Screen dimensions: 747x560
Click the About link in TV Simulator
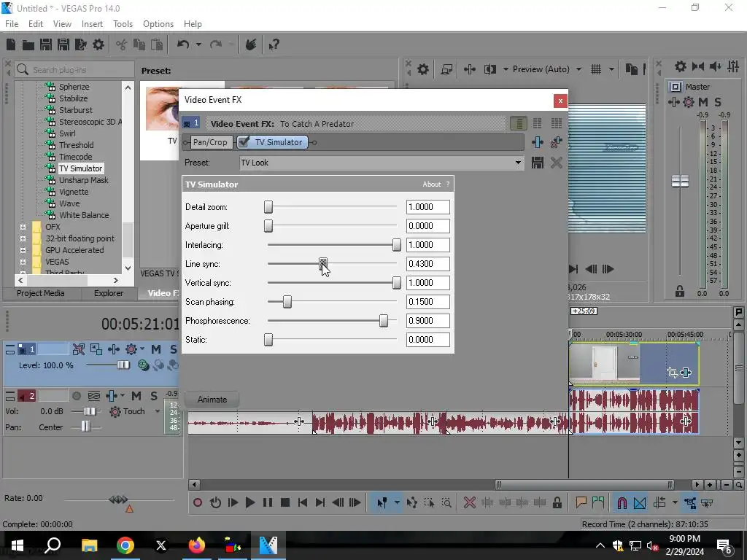pyautogui.click(x=432, y=184)
